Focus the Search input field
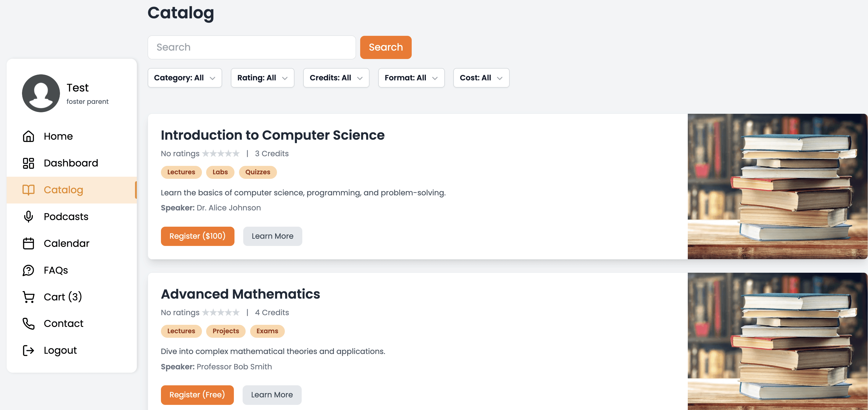This screenshot has width=868, height=410. (x=251, y=48)
